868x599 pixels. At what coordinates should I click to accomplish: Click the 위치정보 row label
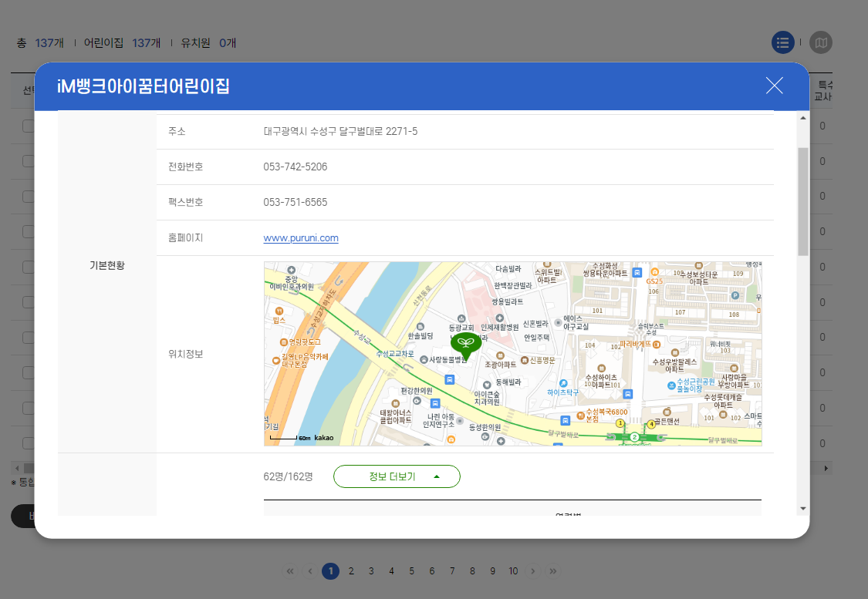[x=185, y=354]
